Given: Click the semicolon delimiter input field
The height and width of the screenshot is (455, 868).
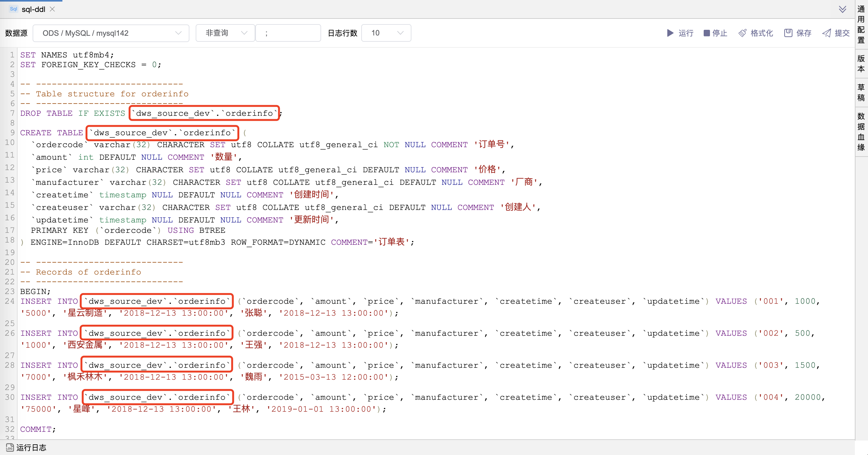Looking at the screenshot, I should pos(288,33).
